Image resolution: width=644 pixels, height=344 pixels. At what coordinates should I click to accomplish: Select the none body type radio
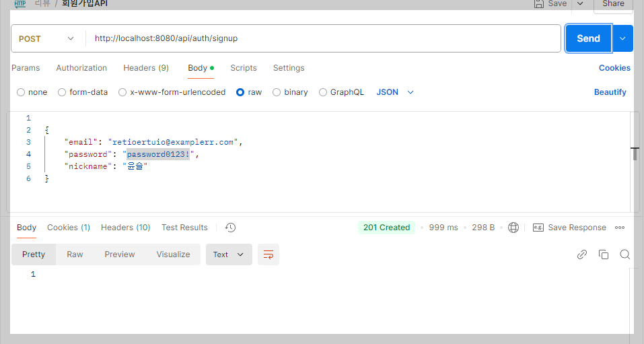coord(21,92)
